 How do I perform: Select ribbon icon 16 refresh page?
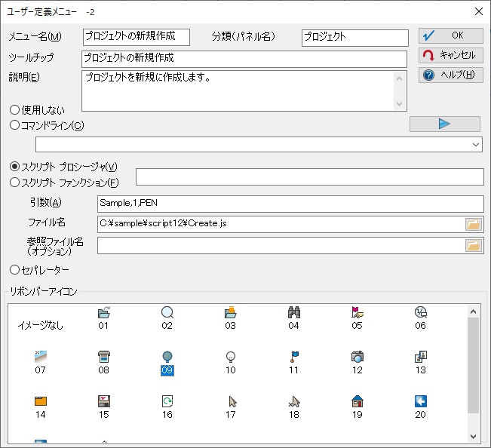167,407
